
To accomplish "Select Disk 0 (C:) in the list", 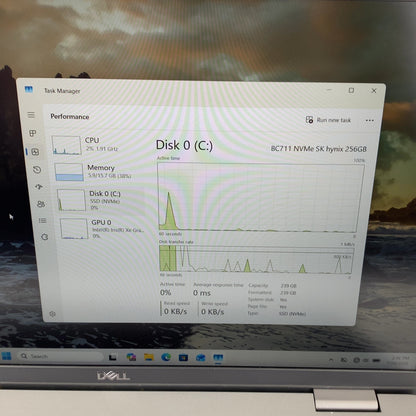I will [x=103, y=200].
